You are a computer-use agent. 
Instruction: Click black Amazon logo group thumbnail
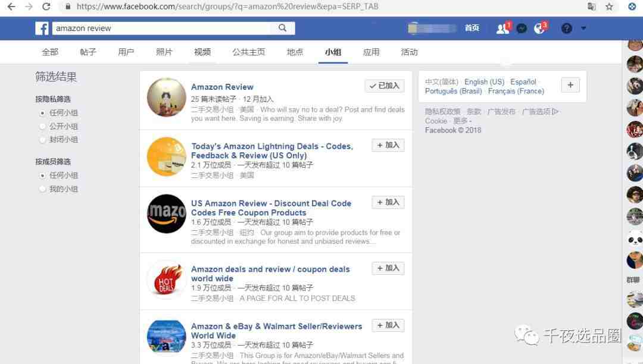coord(167,214)
